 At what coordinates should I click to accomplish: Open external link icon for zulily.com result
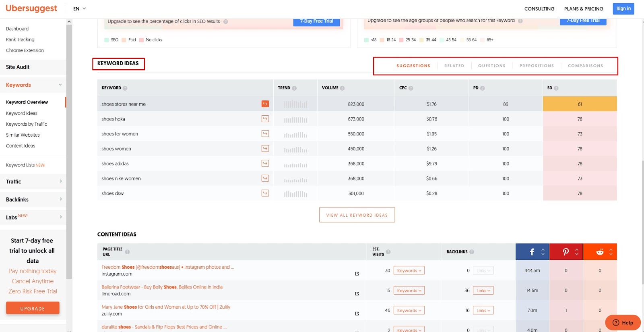coord(357,313)
